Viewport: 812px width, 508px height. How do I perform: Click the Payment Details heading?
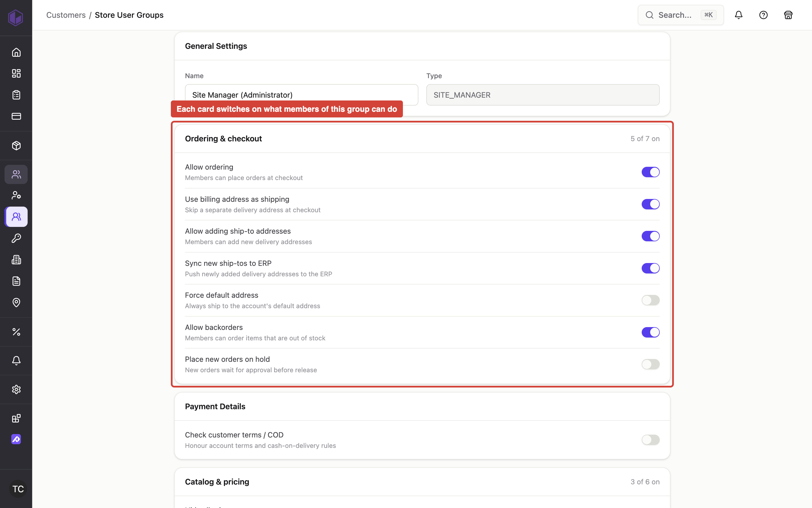pyautogui.click(x=215, y=406)
